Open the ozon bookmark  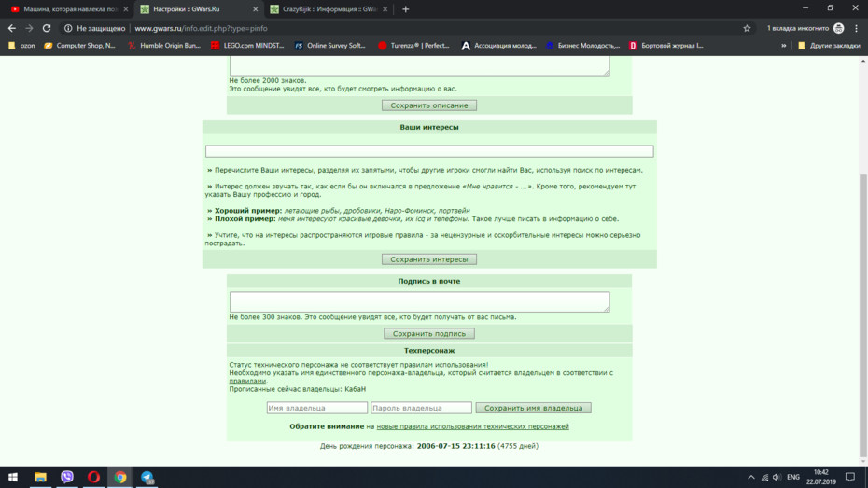(21, 46)
